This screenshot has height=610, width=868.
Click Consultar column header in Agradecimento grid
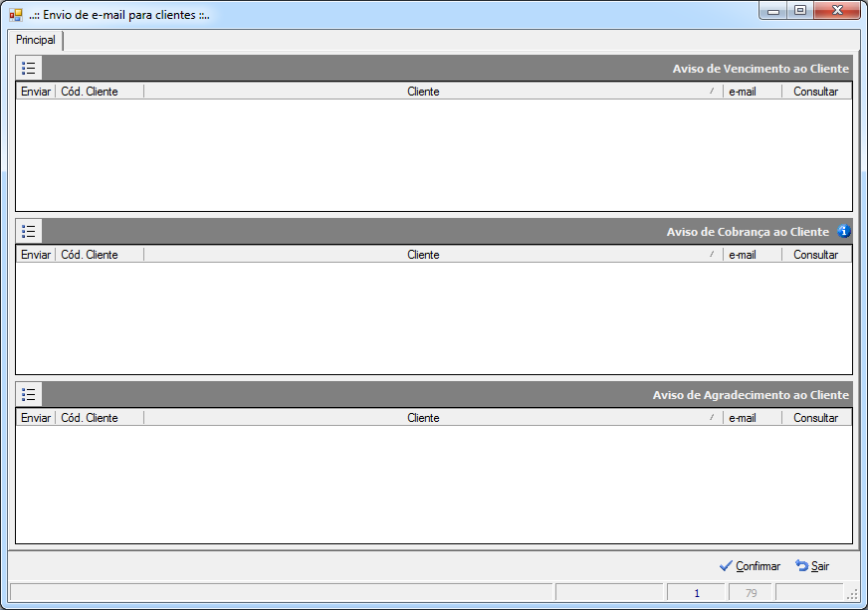click(816, 418)
